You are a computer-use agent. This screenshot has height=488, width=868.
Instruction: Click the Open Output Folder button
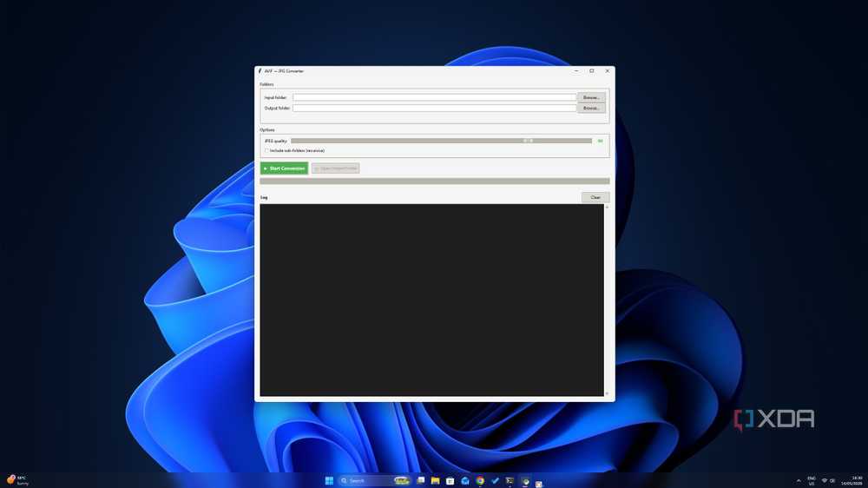point(335,168)
